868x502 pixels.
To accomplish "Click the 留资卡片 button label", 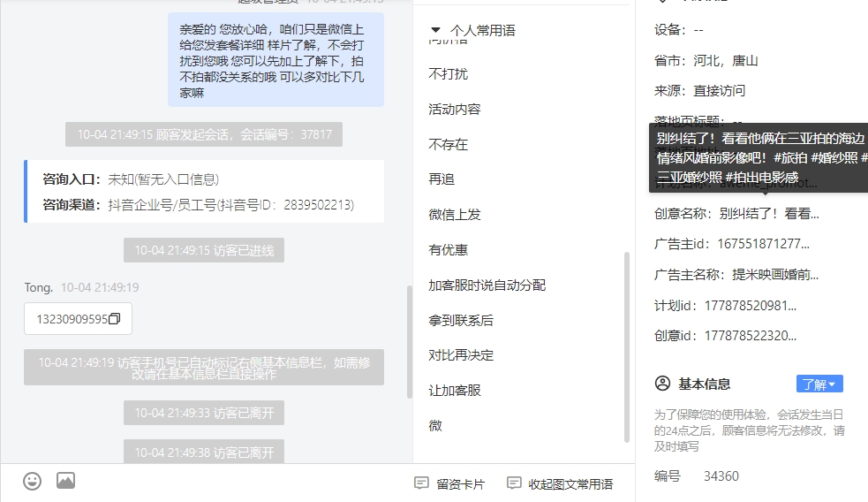I will 461,484.
